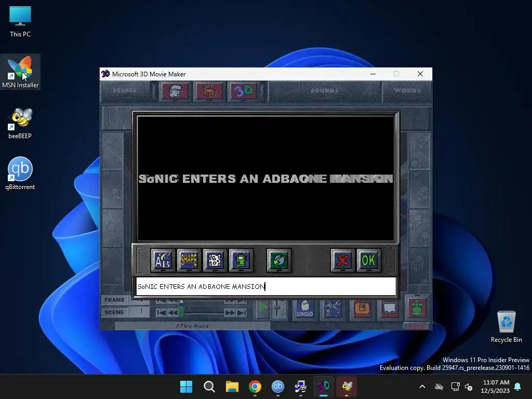
Task: Click the SCENE number field
Action: [140, 312]
